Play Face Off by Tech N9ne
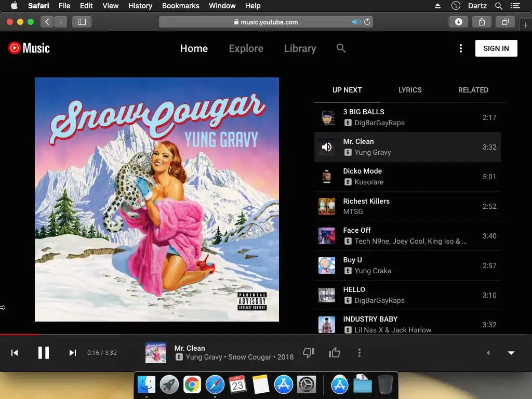 (407, 236)
